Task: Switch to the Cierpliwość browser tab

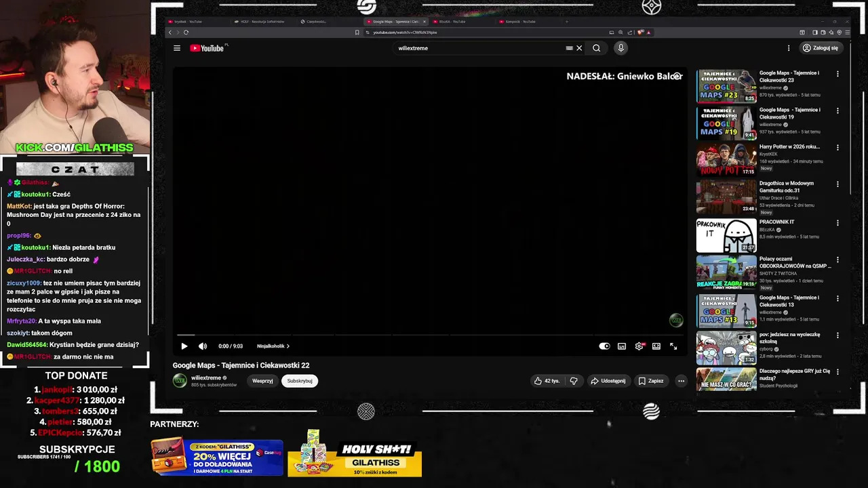Action: pyautogui.click(x=328, y=22)
